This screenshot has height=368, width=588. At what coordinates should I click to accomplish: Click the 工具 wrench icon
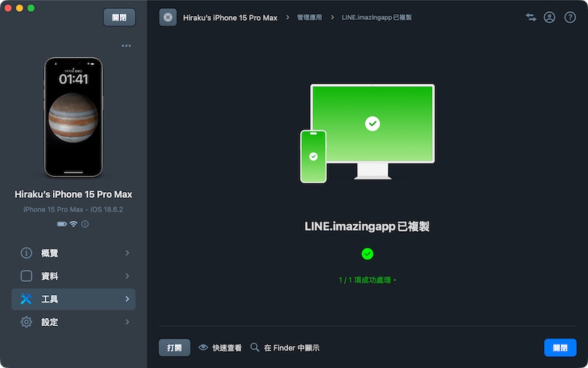pyautogui.click(x=26, y=299)
